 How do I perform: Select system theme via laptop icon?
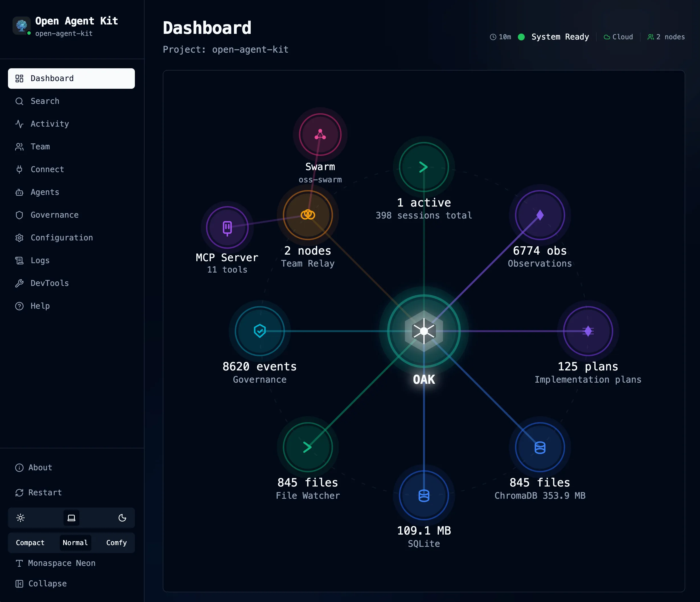coord(71,518)
